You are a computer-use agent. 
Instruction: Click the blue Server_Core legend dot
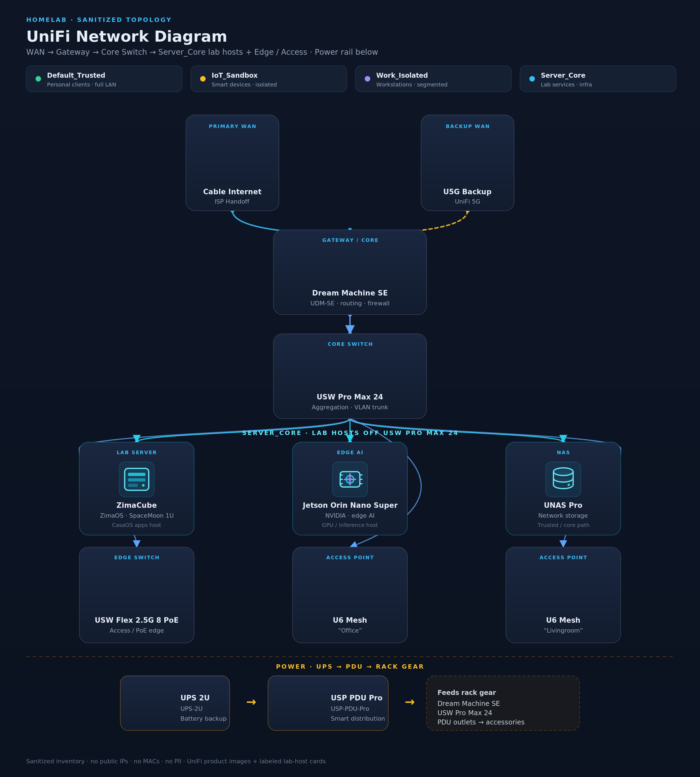pyautogui.click(x=532, y=79)
